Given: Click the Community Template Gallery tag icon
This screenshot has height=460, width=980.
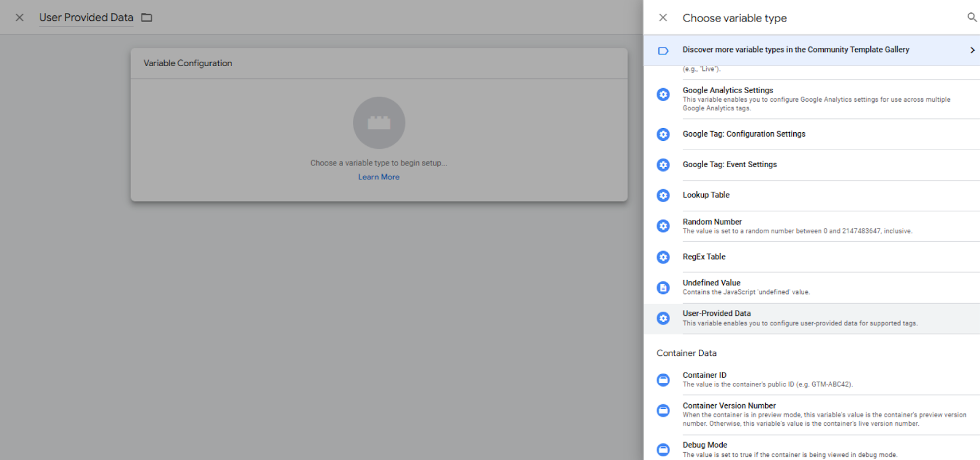Looking at the screenshot, I should [663, 50].
